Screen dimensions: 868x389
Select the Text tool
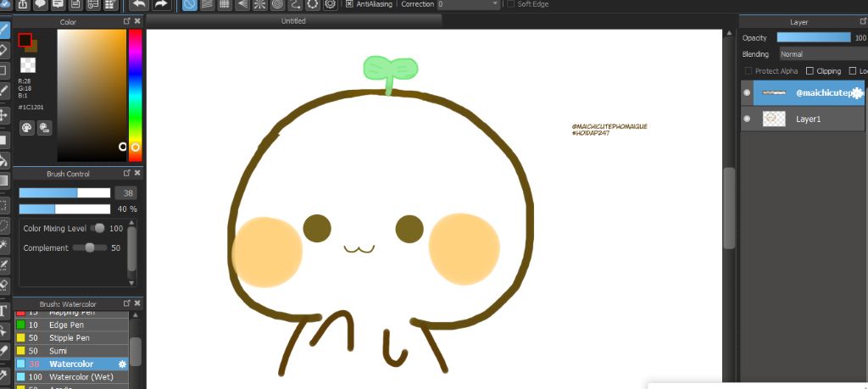click(x=3, y=310)
